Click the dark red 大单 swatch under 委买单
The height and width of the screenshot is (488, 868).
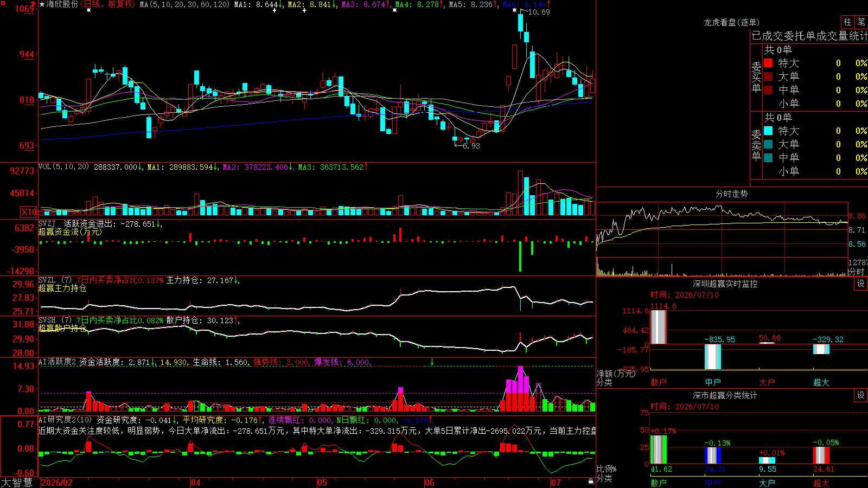coord(768,76)
